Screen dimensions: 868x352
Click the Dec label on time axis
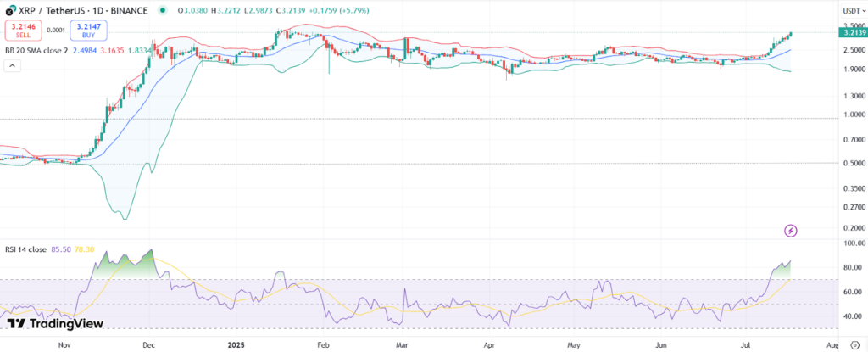tap(149, 344)
